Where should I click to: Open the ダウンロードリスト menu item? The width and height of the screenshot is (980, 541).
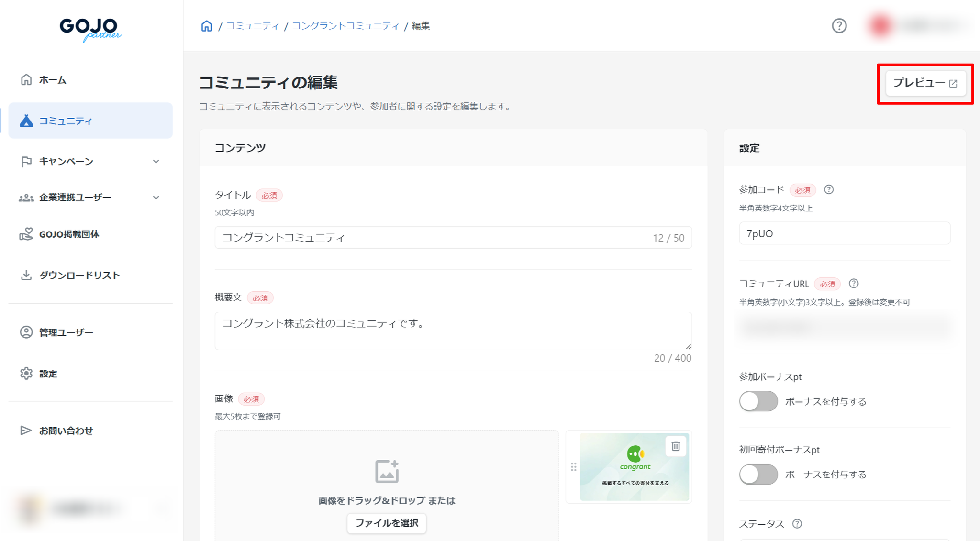click(79, 276)
